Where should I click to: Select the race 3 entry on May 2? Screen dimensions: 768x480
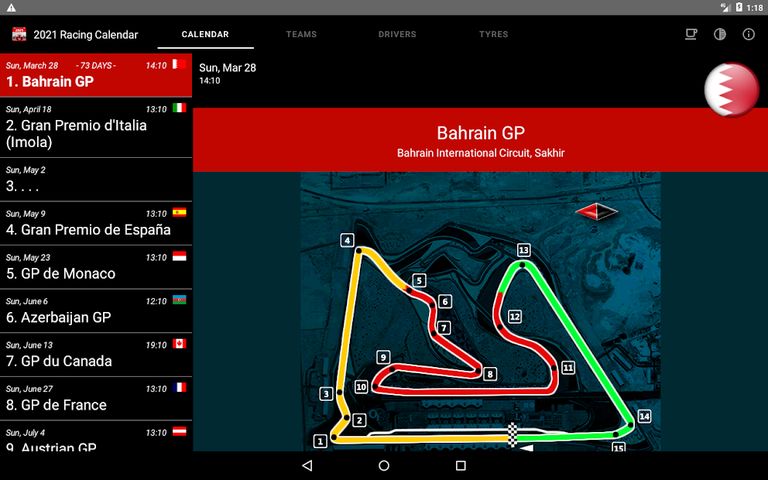(96, 179)
